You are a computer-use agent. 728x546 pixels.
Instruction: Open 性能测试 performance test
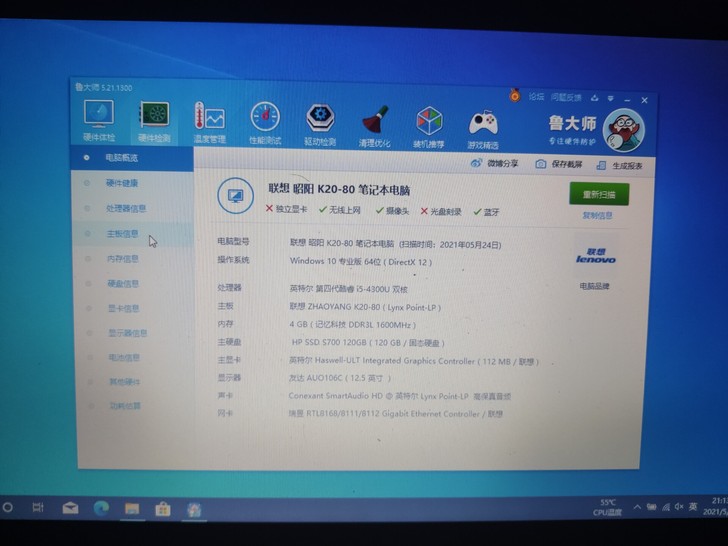click(x=265, y=124)
